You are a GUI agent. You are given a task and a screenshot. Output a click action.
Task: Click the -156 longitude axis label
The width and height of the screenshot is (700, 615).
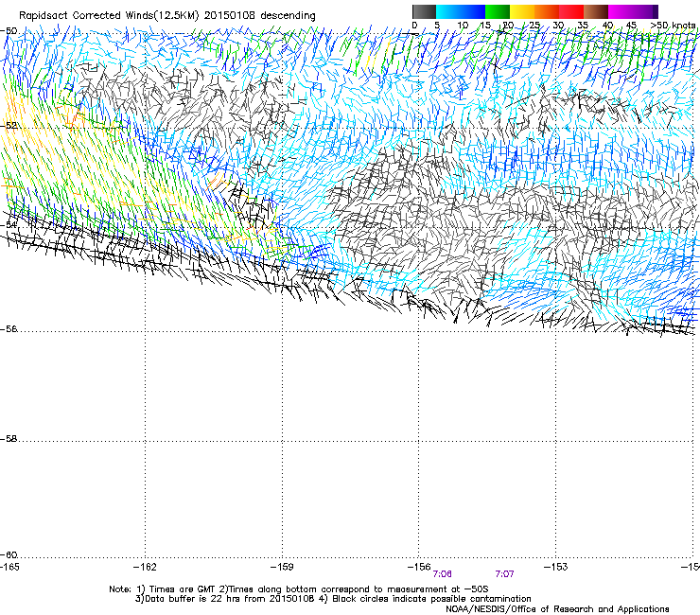pos(419,567)
